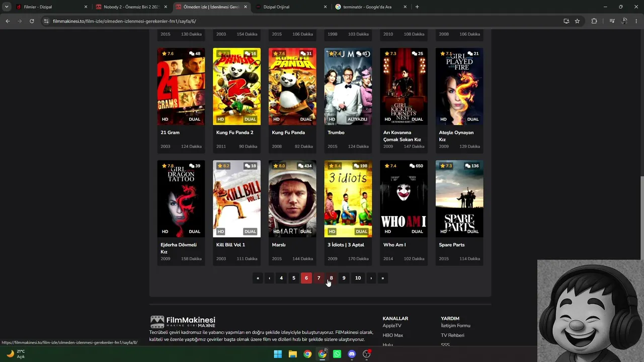Go to next page with › arrow

[x=371, y=278]
